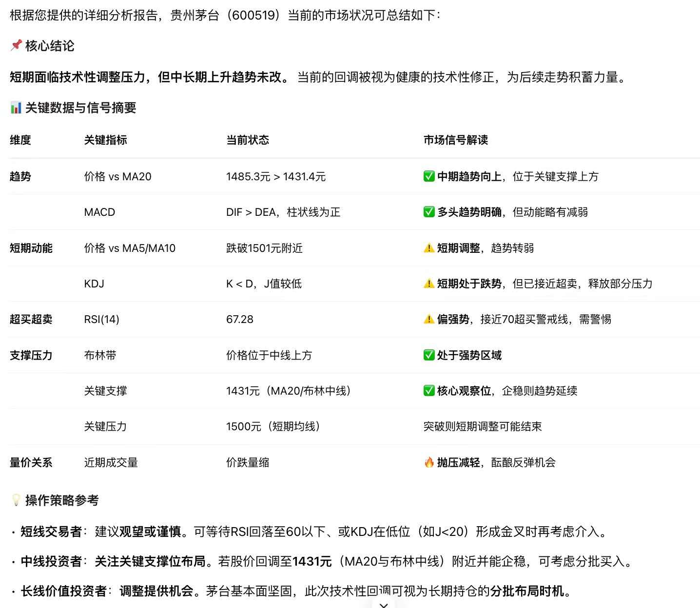The image size is (700, 608).
Task: Click the warning icon next to 短期调整
Action: tap(429, 248)
